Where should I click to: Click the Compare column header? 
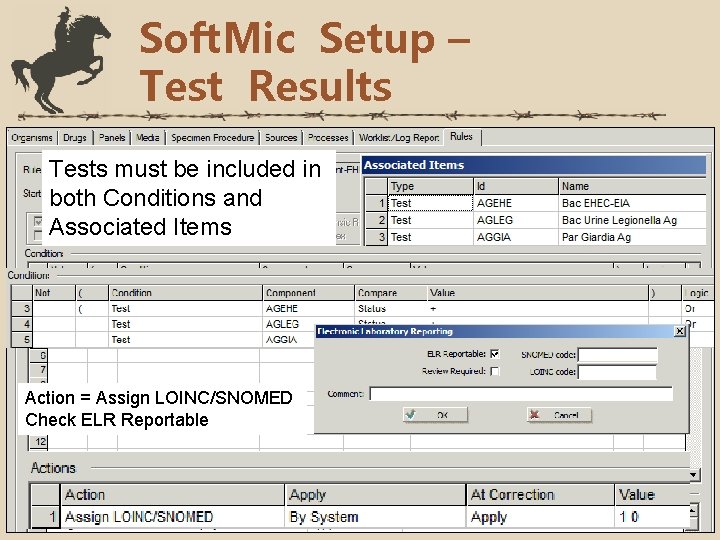point(391,292)
